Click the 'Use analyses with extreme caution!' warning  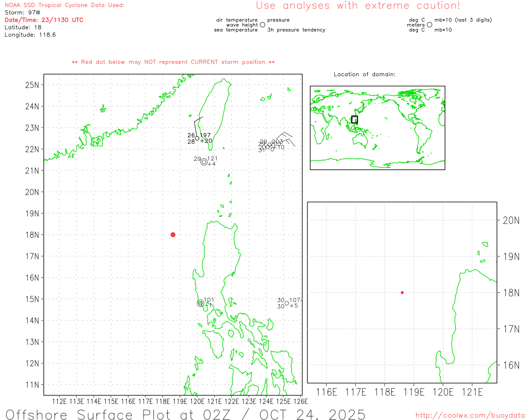(358, 6)
